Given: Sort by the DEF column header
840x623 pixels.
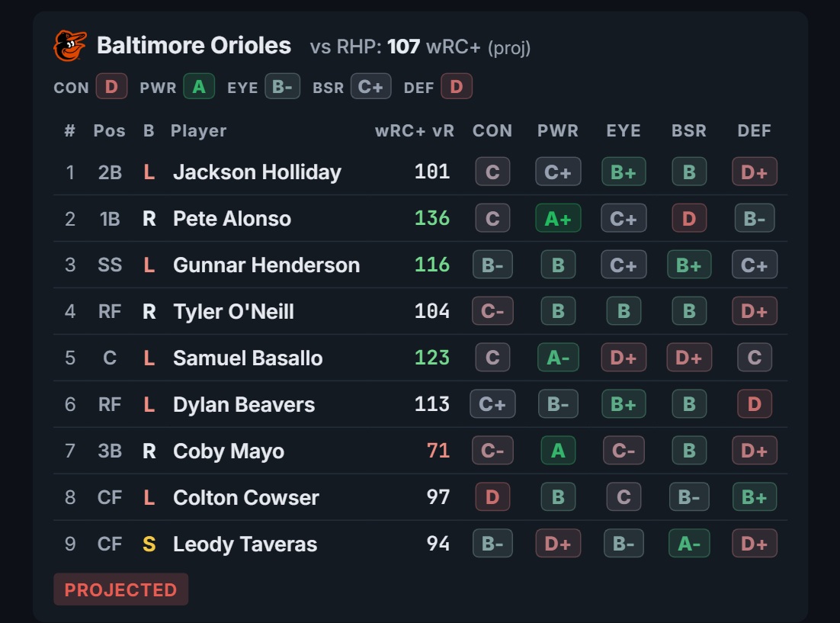Looking at the screenshot, I should click(755, 131).
